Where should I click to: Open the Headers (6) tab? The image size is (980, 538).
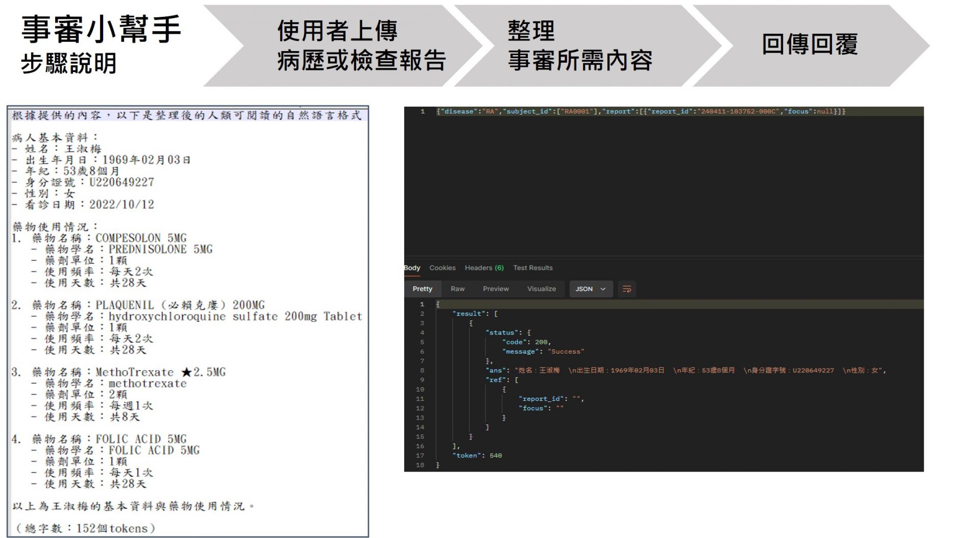[484, 267]
